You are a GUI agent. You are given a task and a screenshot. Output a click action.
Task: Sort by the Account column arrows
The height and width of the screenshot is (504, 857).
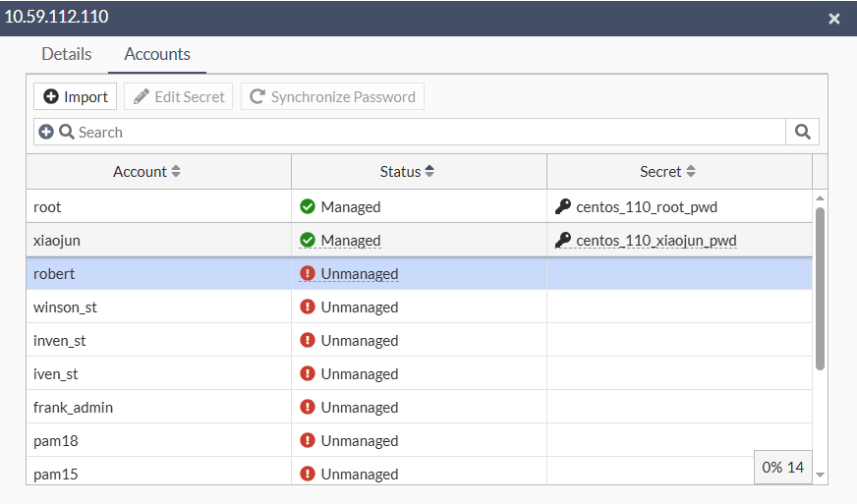point(176,172)
